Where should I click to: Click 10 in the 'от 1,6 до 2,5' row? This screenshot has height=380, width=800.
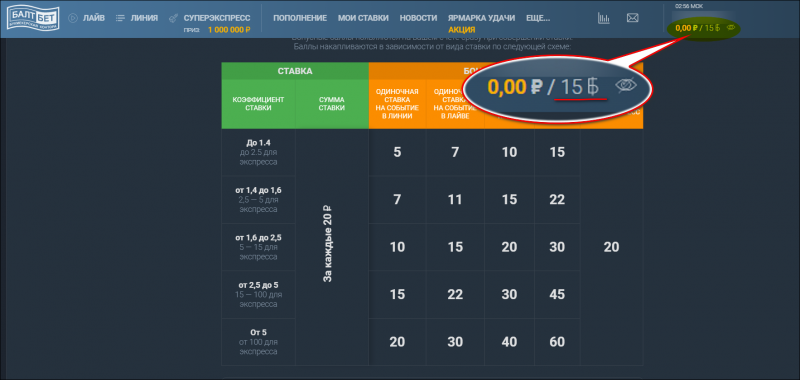[x=397, y=247]
